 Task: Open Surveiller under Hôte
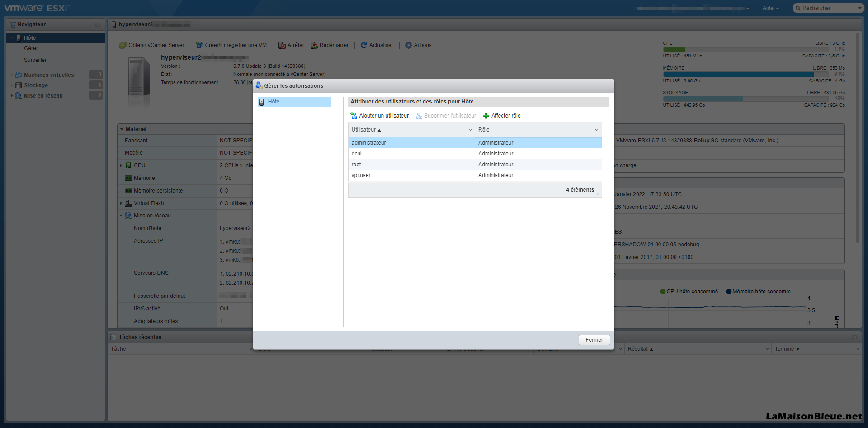click(x=35, y=60)
